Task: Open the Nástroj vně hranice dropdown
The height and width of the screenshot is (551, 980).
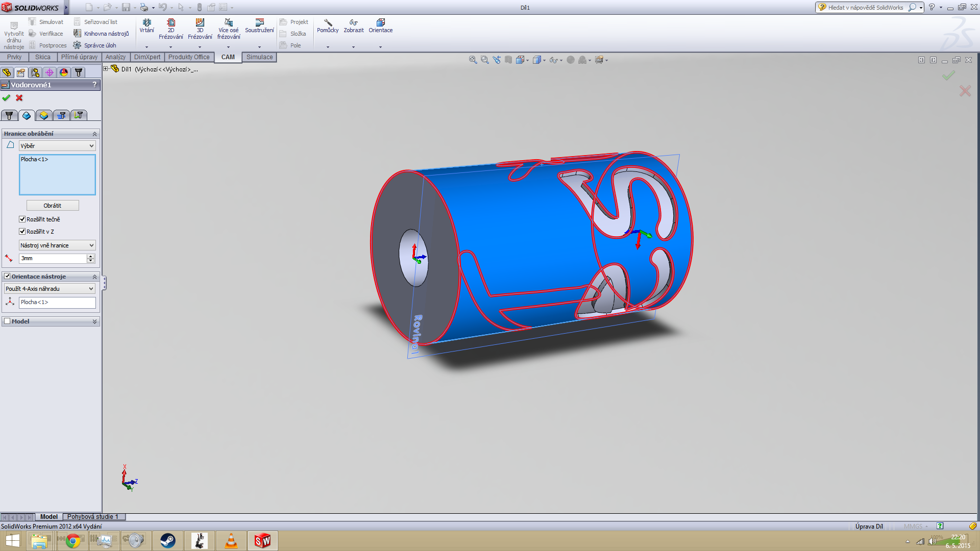Action: (57, 245)
